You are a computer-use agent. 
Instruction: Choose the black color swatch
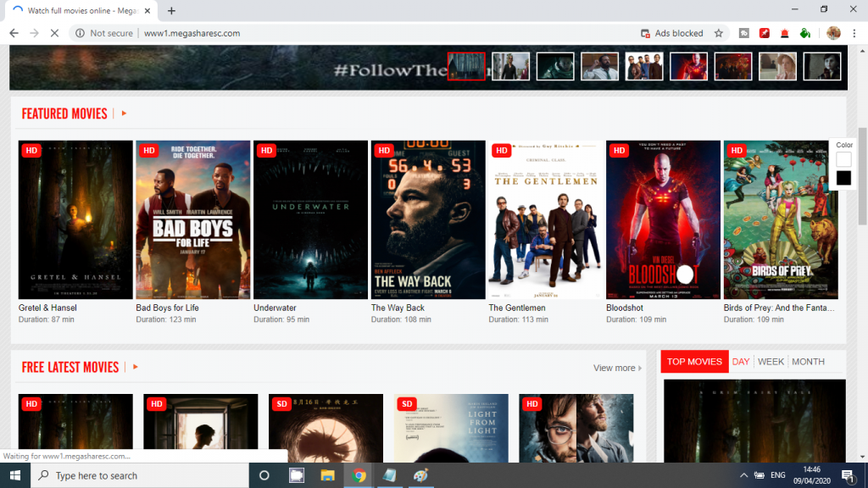click(843, 178)
